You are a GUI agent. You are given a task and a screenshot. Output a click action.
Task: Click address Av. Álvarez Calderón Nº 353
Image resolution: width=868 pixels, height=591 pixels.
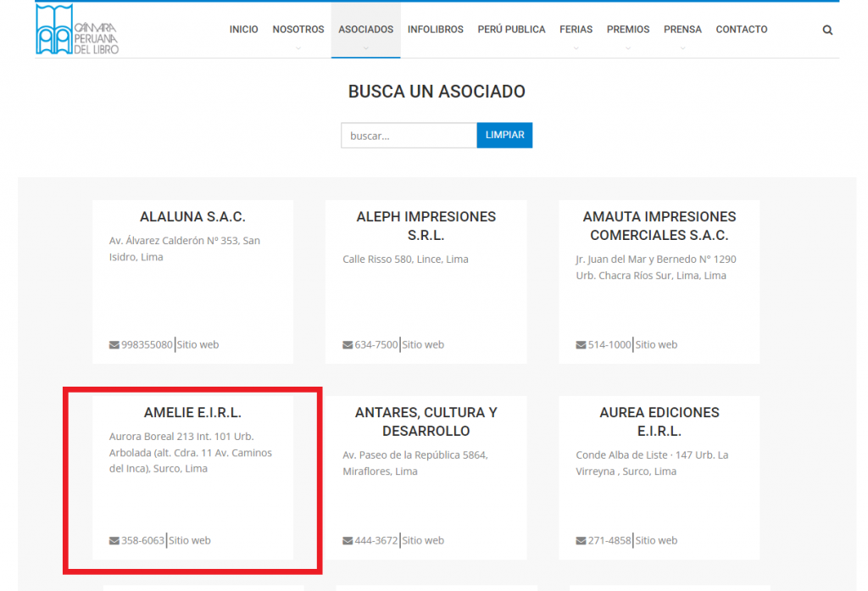tap(184, 248)
